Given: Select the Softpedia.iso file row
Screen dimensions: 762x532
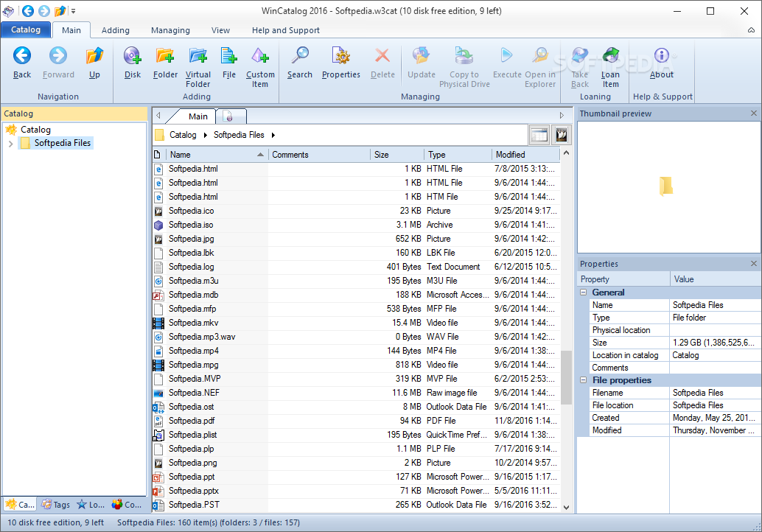Looking at the screenshot, I should [x=356, y=225].
